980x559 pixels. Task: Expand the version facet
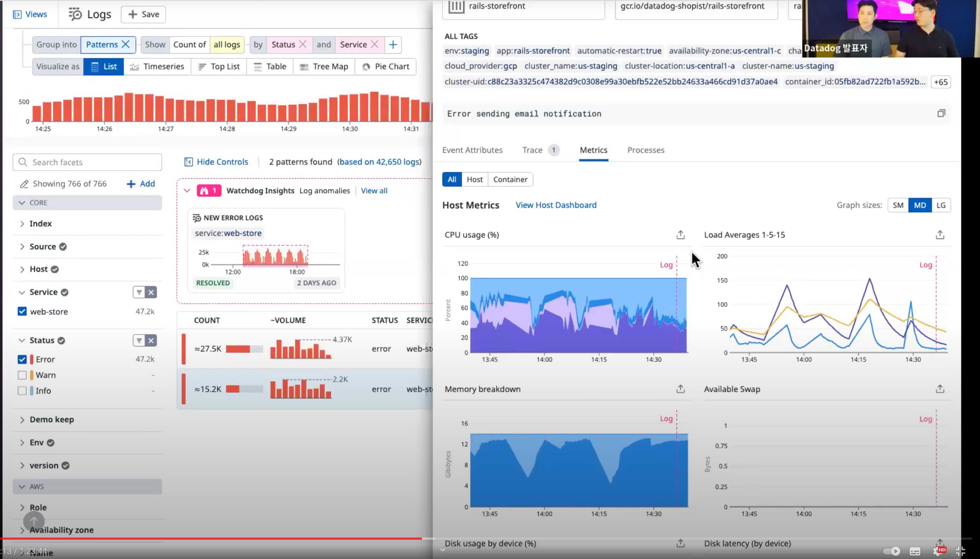(22, 466)
